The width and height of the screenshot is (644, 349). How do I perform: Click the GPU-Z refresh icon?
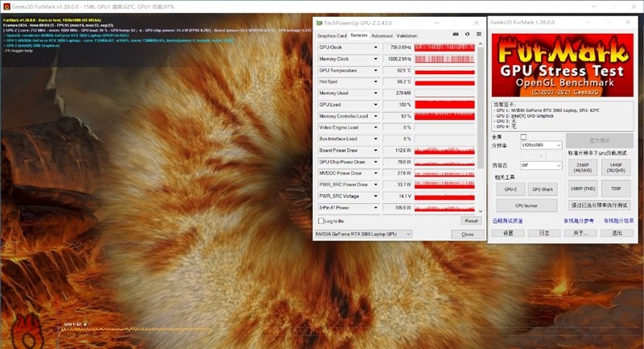(467, 34)
